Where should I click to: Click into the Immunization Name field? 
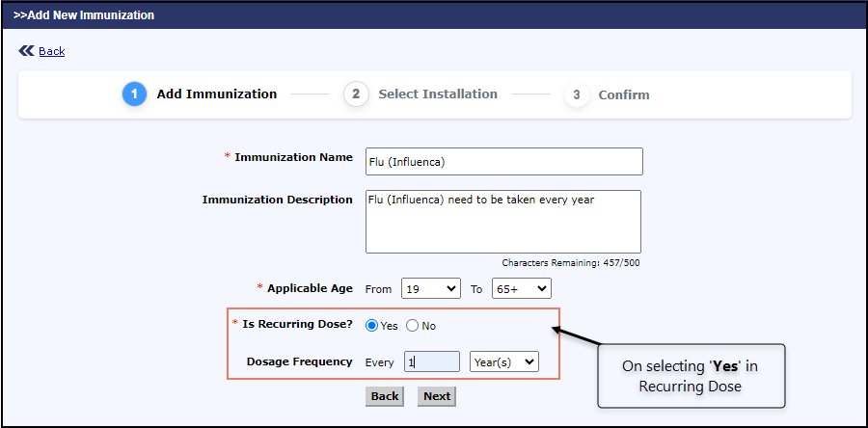(x=502, y=161)
